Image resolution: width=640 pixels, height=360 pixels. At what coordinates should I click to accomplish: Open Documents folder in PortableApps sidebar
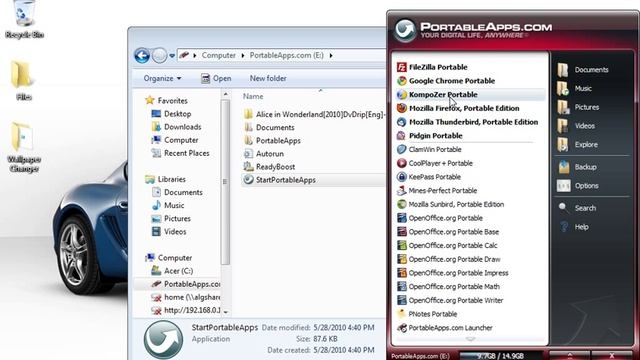point(583,70)
